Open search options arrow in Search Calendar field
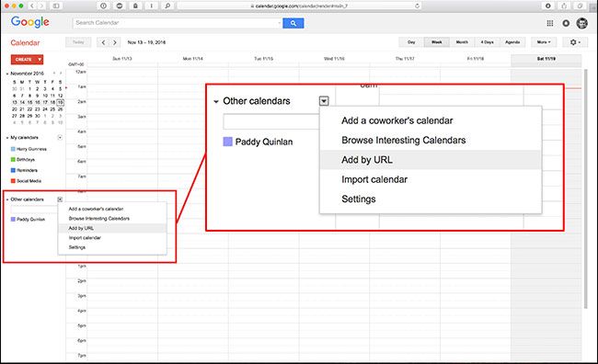598x364 pixels. pos(280,23)
